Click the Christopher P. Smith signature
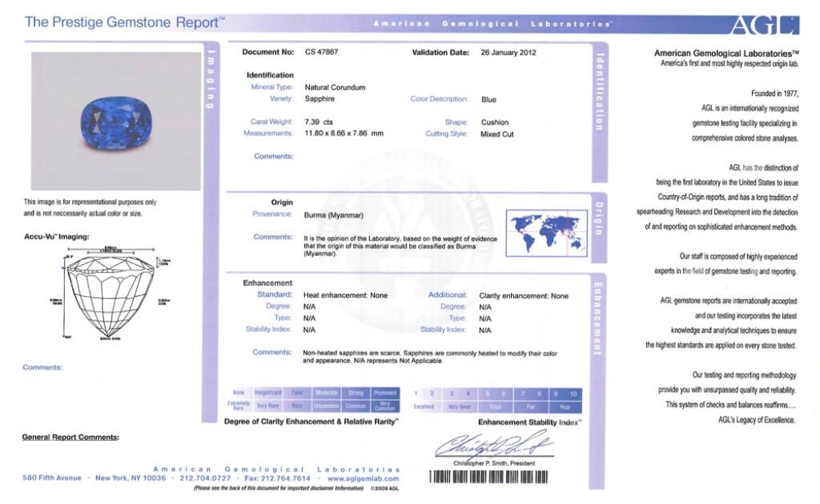This screenshot has width=820, height=504. [494, 446]
